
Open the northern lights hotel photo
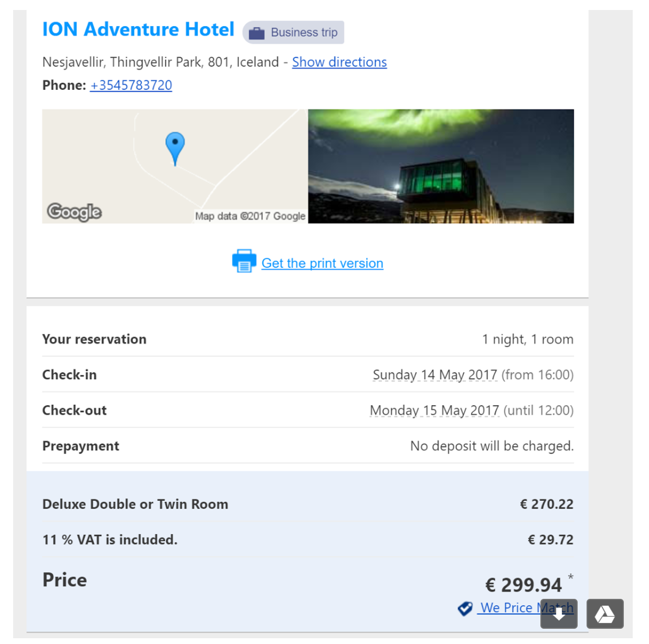click(x=441, y=166)
